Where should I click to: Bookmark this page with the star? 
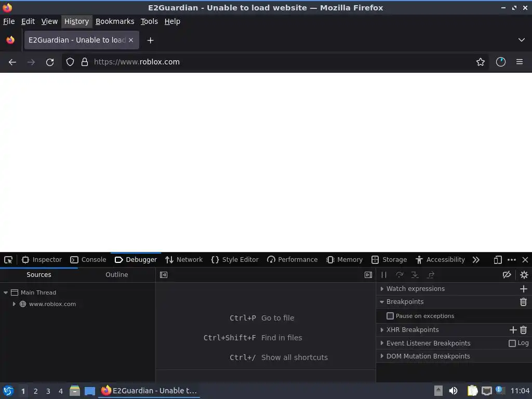tap(481, 62)
